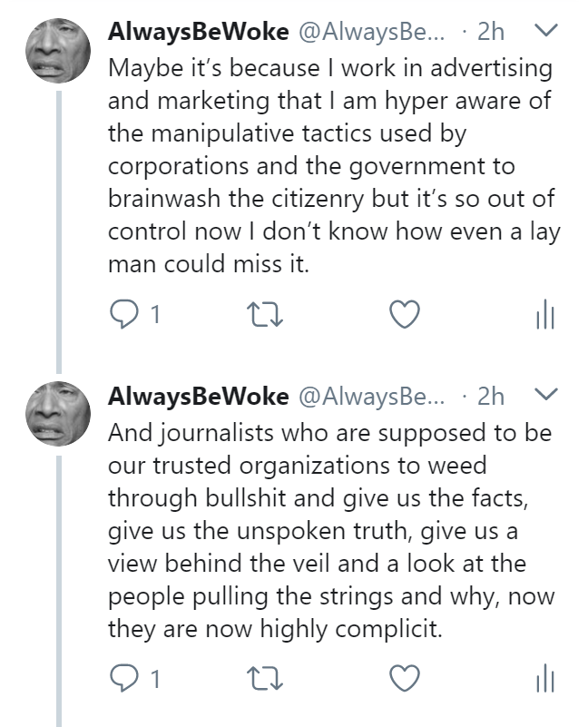The image size is (588, 727).
Task: Open AlwaysBeWoke profile from the advertising tweet name
Action: tap(198, 32)
